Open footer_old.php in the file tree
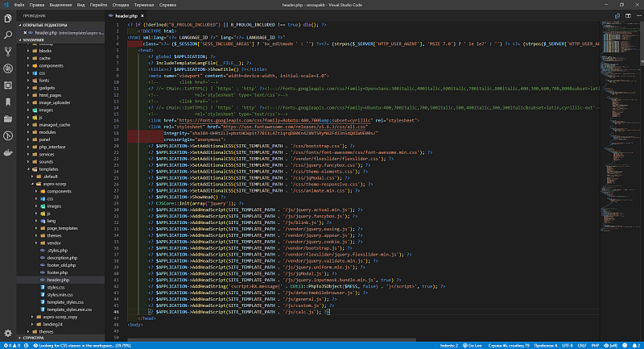 click(x=61, y=265)
